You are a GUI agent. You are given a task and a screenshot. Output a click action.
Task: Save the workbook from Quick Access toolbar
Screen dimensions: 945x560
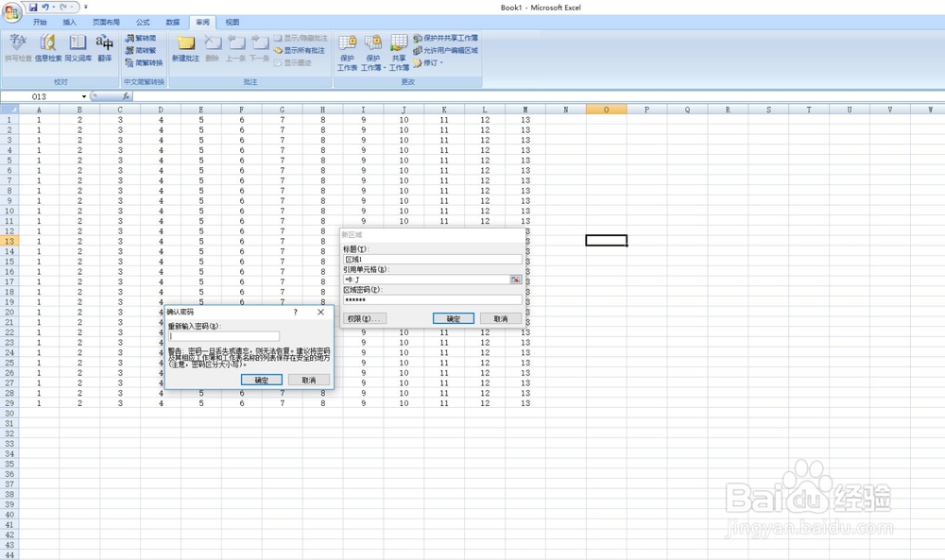coord(33,8)
